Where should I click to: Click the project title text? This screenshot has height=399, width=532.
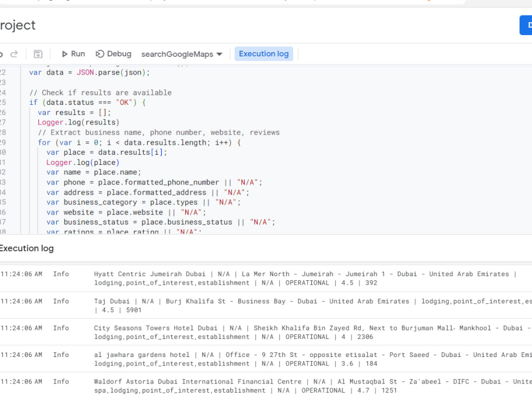point(18,25)
